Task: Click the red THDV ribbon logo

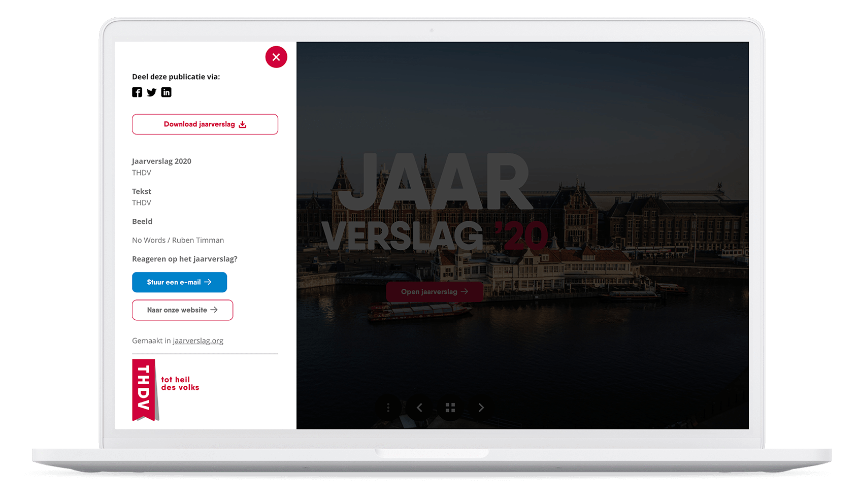Action: point(144,389)
